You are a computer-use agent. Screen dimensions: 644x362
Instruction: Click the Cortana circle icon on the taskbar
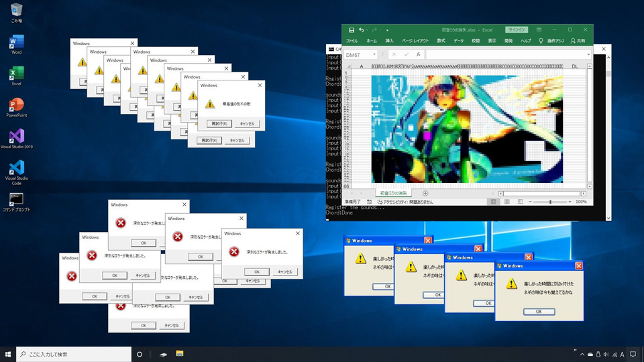tap(140, 354)
